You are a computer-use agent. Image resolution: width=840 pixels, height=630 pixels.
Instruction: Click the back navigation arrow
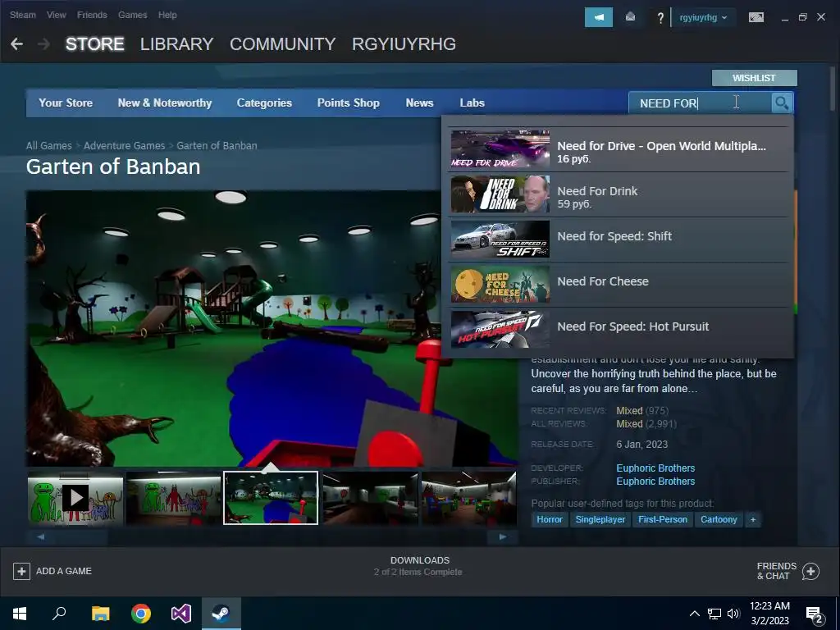coord(16,44)
